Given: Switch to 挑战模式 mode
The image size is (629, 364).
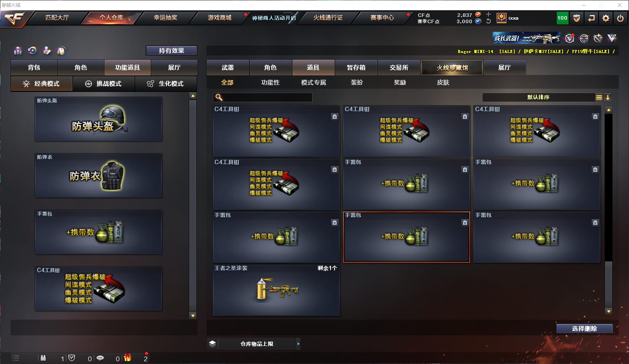Looking at the screenshot, I should click(104, 84).
